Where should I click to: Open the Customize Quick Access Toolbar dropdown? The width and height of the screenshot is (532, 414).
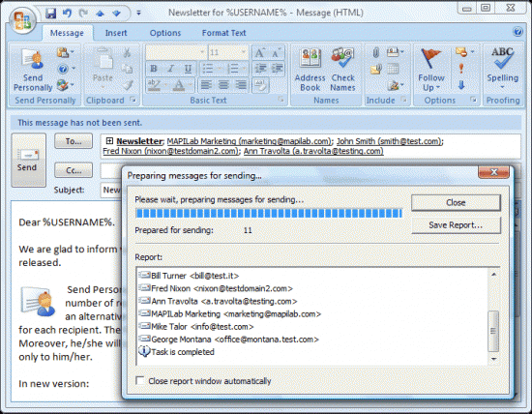pos(138,14)
